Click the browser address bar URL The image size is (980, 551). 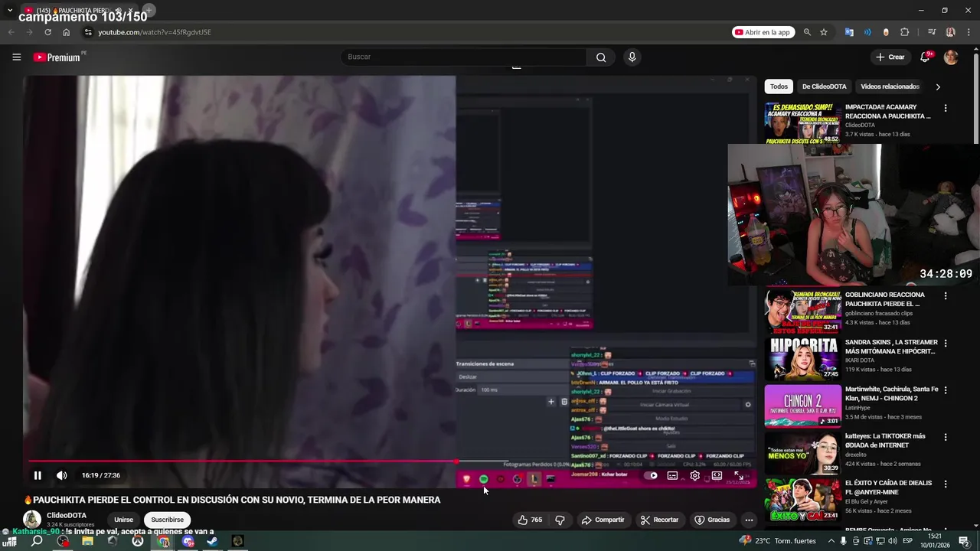pyautogui.click(x=155, y=32)
